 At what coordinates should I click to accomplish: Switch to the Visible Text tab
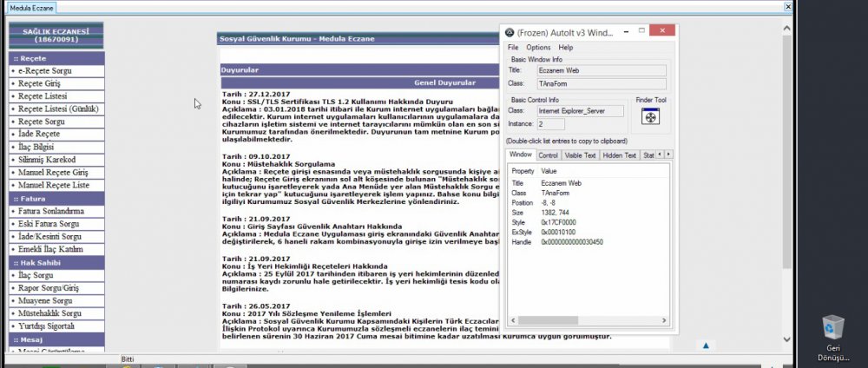coord(580,155)
